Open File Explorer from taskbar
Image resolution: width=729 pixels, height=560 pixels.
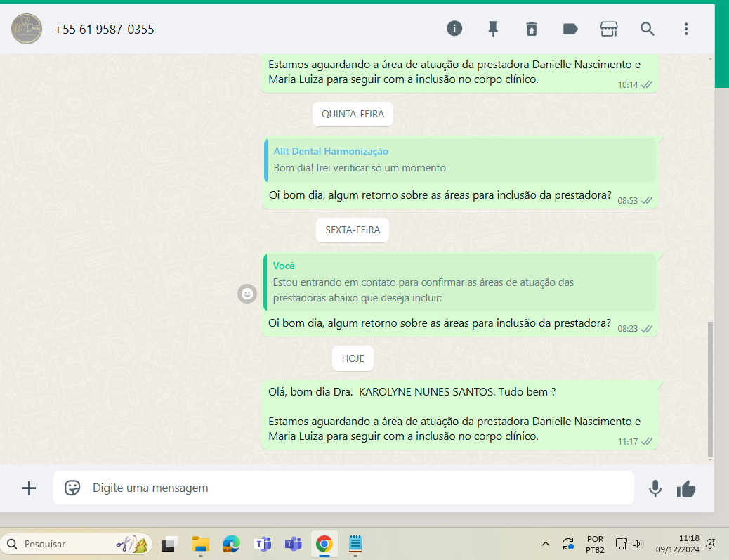[201, 544]
